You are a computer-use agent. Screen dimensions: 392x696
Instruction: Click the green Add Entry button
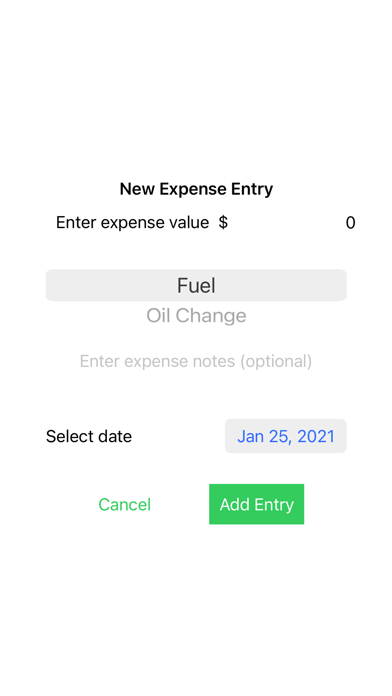tap(257, 504)
